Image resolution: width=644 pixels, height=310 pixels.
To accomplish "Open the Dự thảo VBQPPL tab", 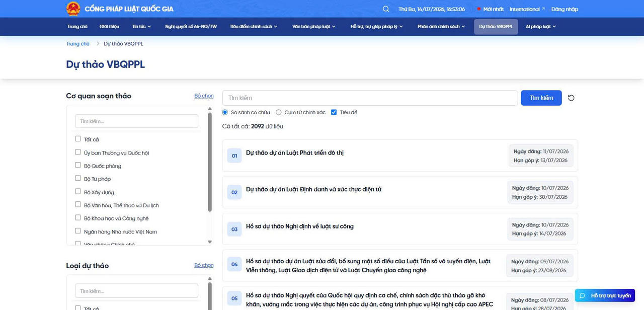I will coord(496,27).
